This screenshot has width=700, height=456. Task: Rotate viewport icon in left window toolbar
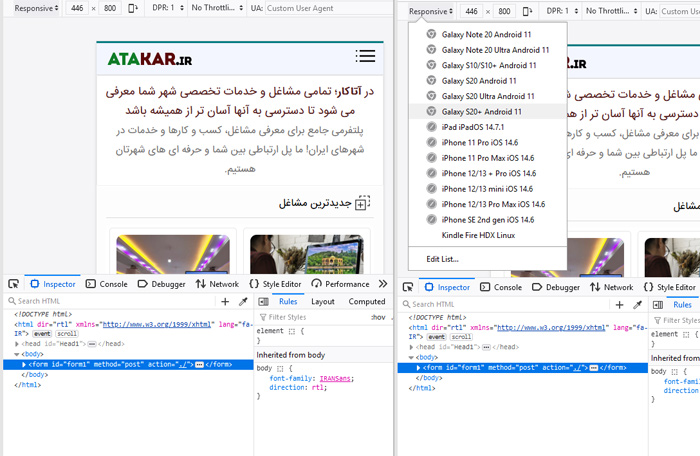[133, 8]
